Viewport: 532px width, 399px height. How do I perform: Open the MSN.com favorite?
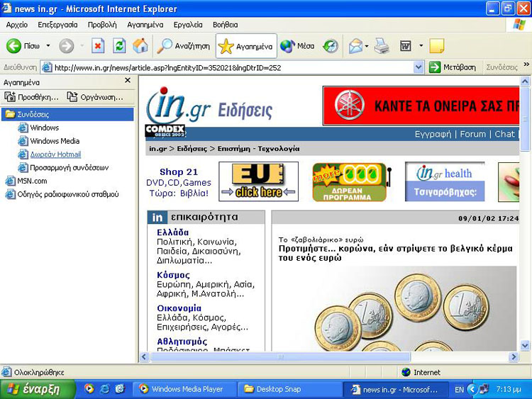tap(26, 181)
